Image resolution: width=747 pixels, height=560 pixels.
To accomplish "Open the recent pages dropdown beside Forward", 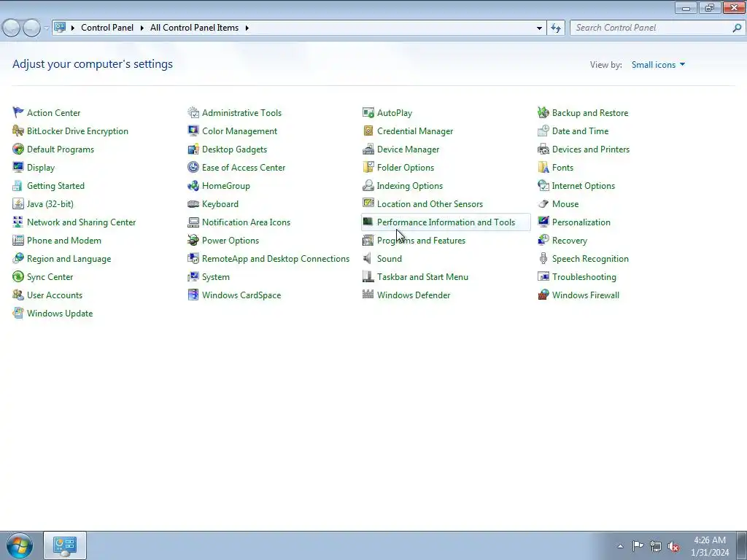I will pos(46,28).
